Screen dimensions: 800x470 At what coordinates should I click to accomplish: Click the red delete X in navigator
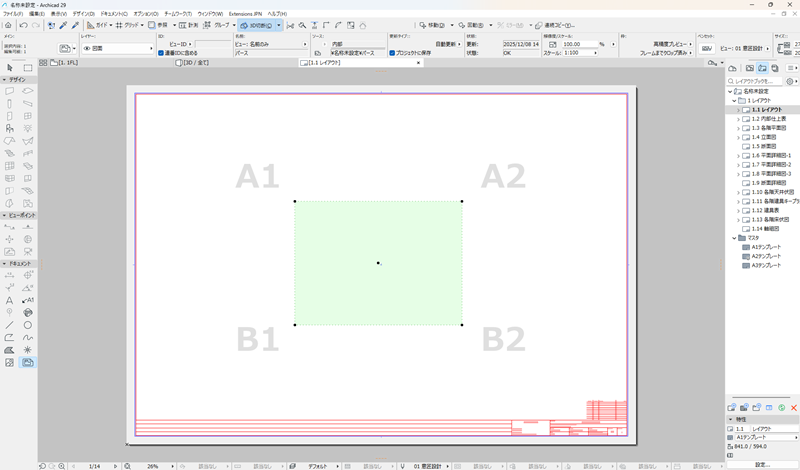tap(793, 408)
